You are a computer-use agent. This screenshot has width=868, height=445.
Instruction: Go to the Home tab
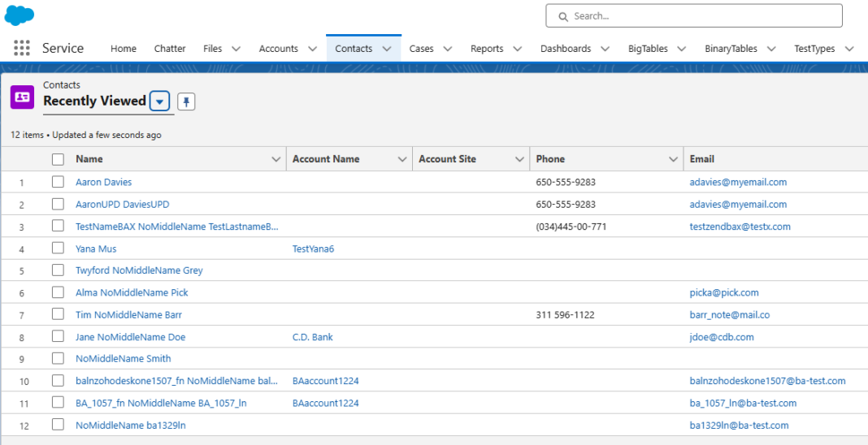pos(124,49)
